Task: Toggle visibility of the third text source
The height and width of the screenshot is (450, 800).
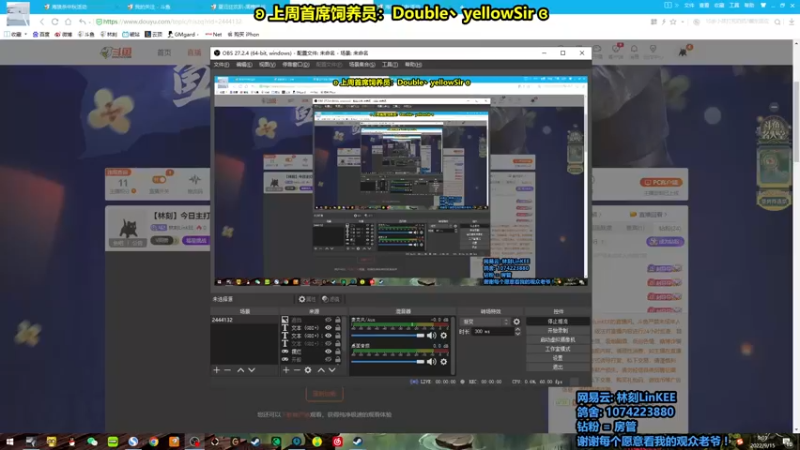Action: point(328,343)
